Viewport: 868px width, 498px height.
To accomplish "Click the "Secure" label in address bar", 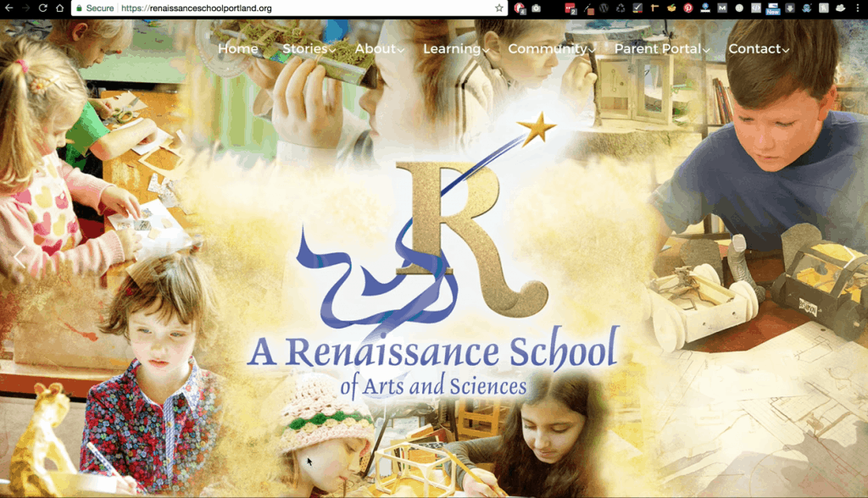I will click(x=100, y=8).
